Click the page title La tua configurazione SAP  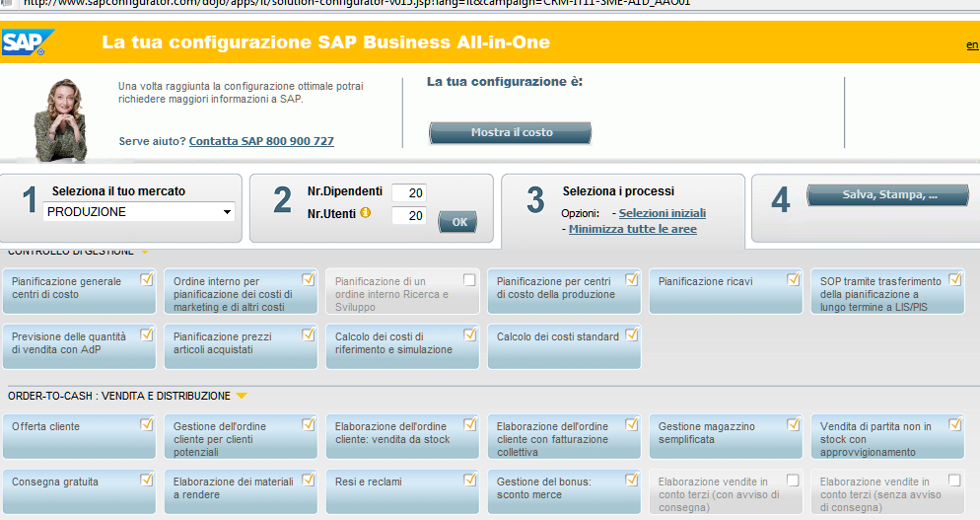point(325,42)
